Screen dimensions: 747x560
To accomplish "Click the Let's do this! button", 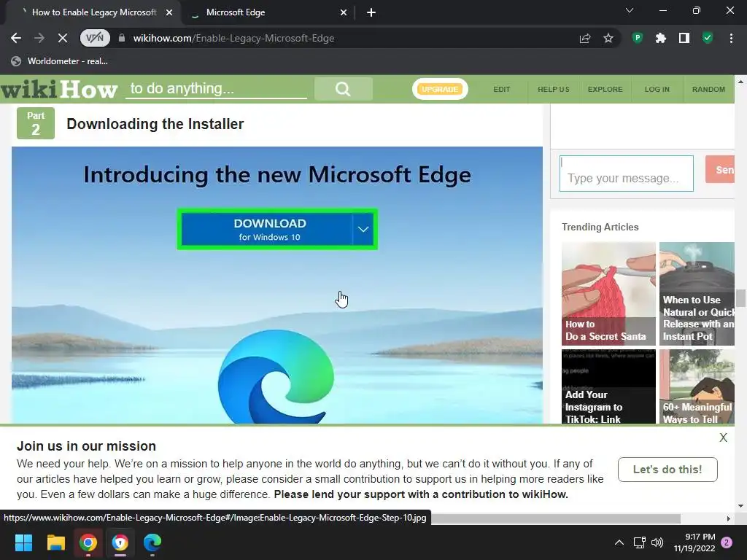I will pyautogui.click(x=667, y=470).
